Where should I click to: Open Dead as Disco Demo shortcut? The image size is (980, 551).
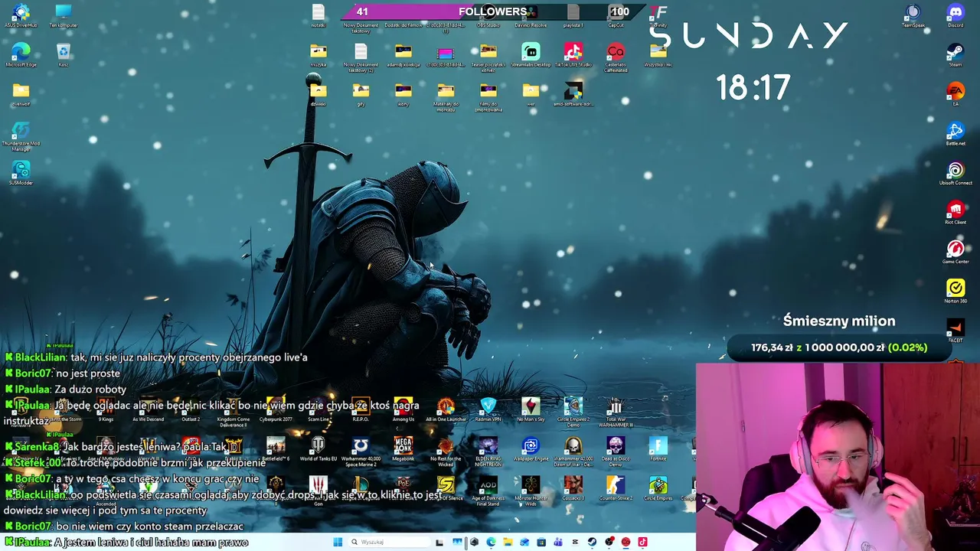tap(616, 451)
